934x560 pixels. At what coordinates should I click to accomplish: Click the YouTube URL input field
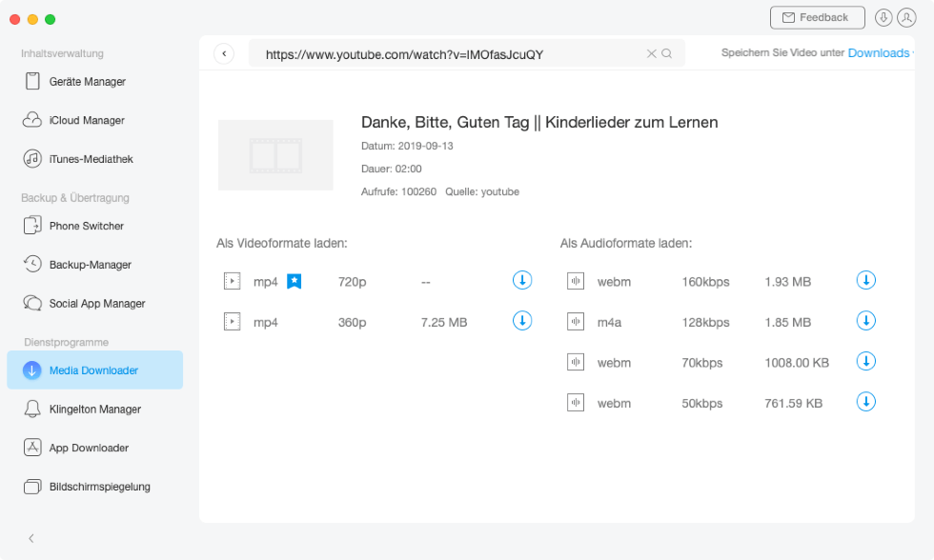click(x=448, y=54)
